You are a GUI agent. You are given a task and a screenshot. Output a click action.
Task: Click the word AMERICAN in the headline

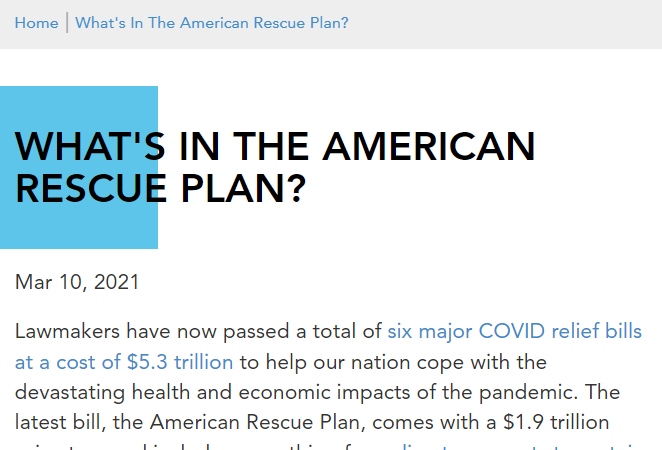tap(429, 146)
